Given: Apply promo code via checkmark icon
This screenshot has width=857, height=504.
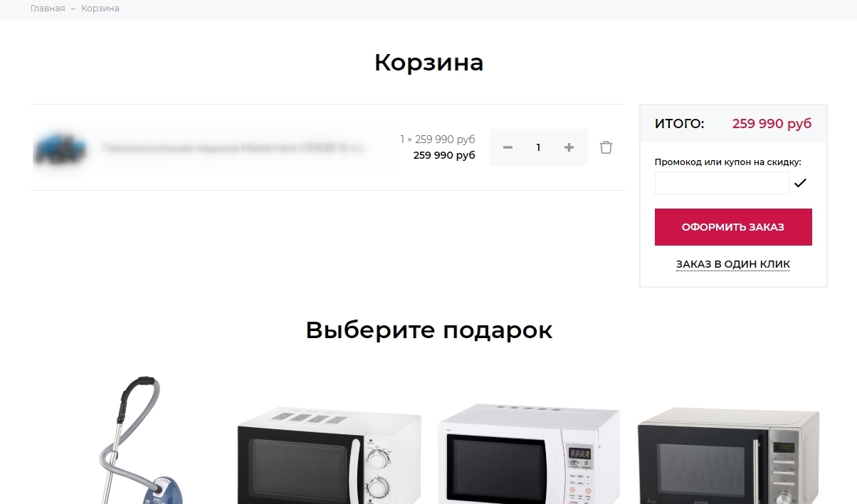Looking at the screenshot, I should [800, 183].
